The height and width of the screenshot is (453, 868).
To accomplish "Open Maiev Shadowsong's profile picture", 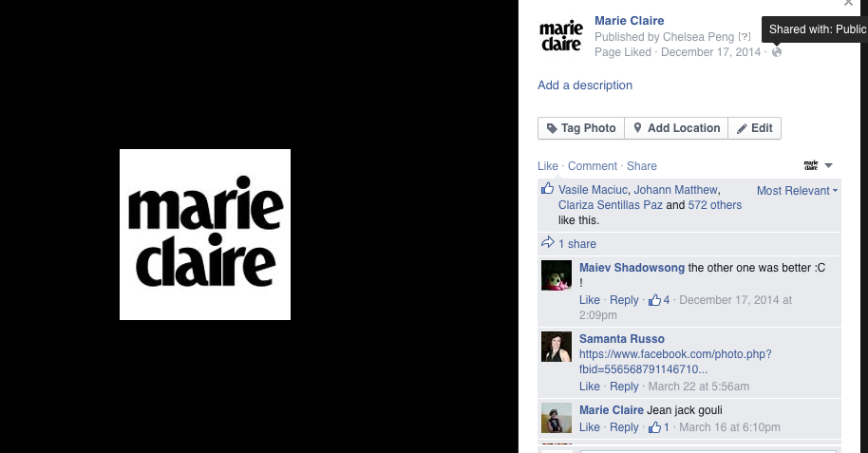I will tap(557, 275).
